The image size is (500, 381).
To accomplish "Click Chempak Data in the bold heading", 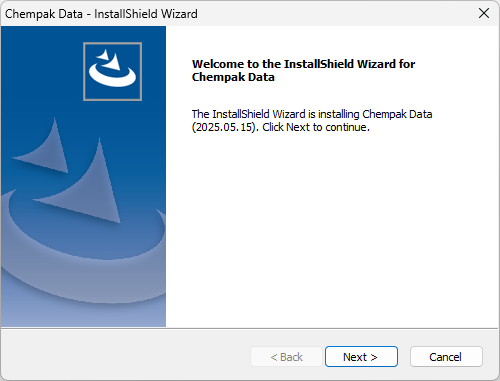I will [233, 77].
